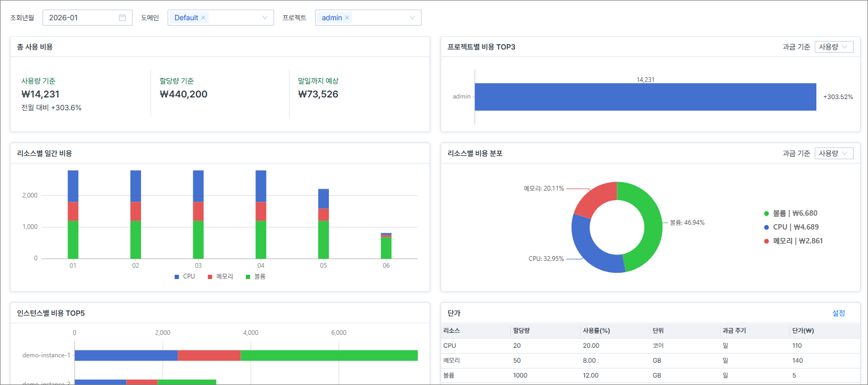Click the demo-instance-1 blue CPU bar segment
Screen dimensions: 868x385
[126, 355]
